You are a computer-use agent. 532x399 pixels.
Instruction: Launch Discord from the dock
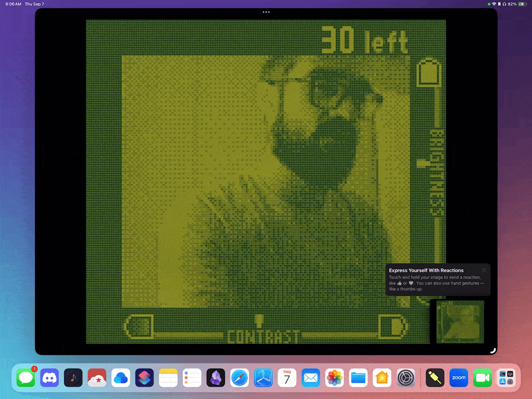(49, 378)
